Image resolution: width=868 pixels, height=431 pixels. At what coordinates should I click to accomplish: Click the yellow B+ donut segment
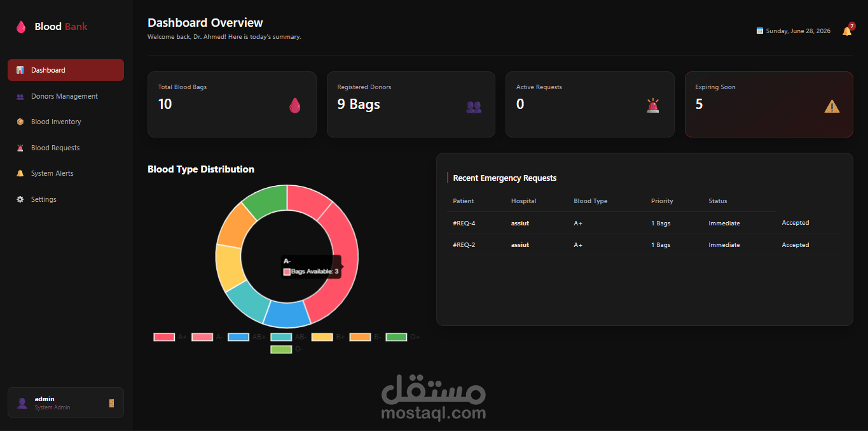point(229,267)
